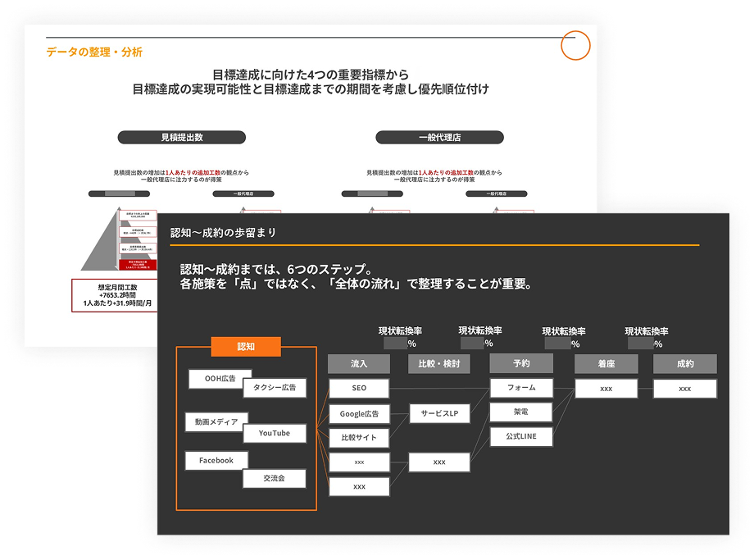The image size is (754, 560).
Task: Select the SEO box
Action: point(359,388)
